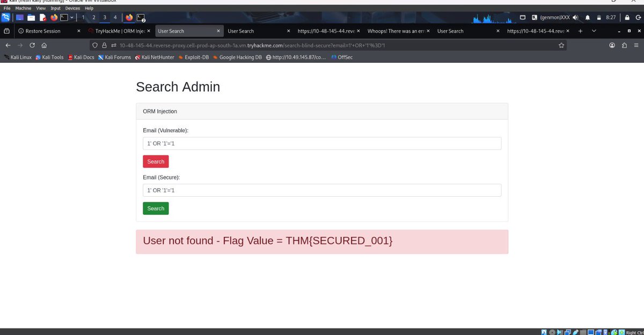
Task: Open the file manager panel launcher
Action: (31, 17)
